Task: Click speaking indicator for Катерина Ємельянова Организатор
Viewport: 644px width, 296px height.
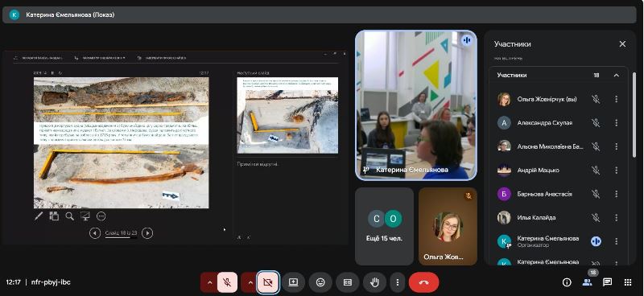Action: [x=596, y=241]
